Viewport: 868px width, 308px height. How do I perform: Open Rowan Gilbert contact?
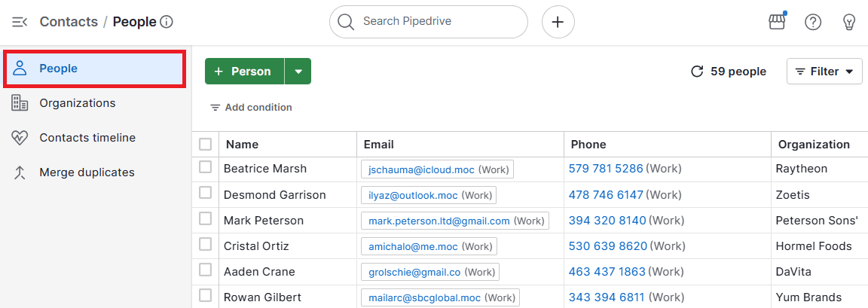[x=262, y=297]
